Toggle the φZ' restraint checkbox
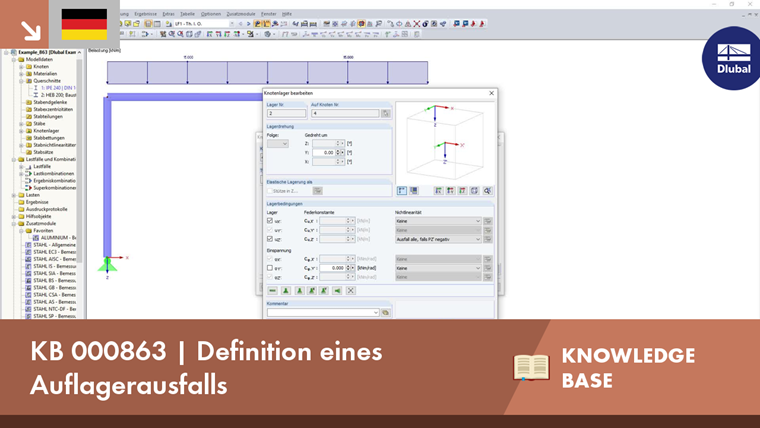Screen dimensions: 760x428 point(270,277)
